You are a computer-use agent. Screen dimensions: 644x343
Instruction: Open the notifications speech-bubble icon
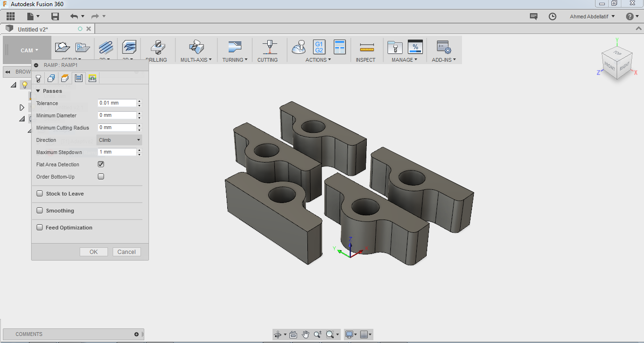534,16
